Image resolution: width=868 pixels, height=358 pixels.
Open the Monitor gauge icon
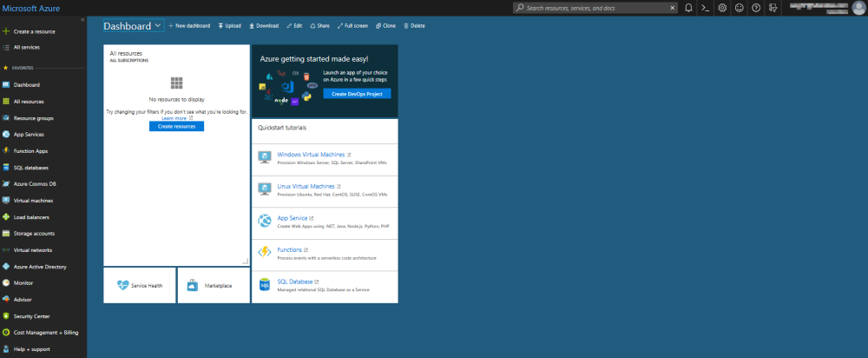tap(6, 282)
